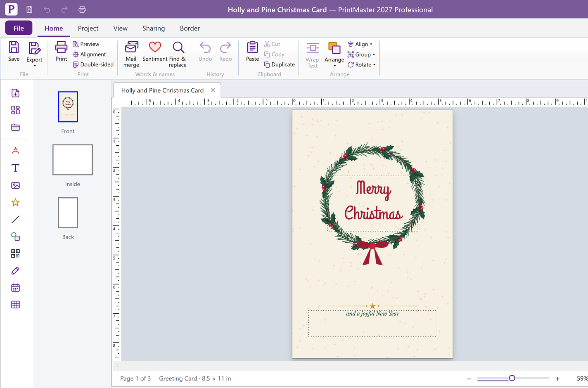Viewport: 588px width, 388px height.
Task: Switch to the Border ribbon tab
Action: (x=190, y=28)
